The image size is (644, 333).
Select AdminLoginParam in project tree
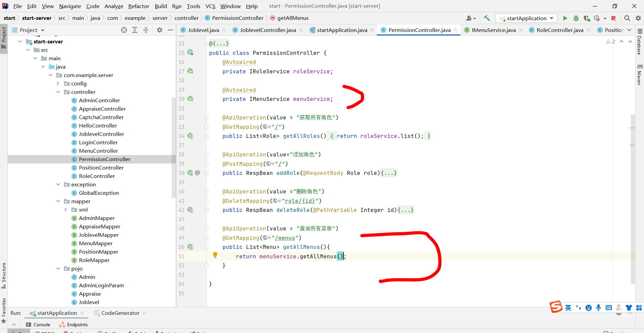101,285
